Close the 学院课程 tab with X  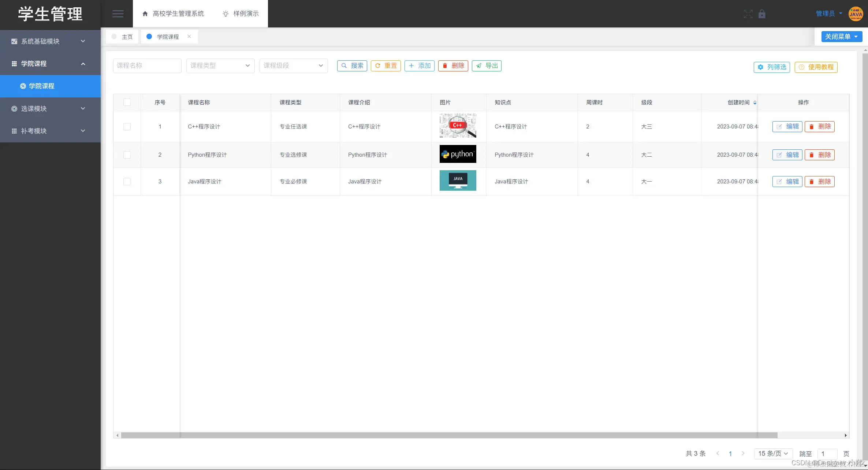click(x=189, y=36)
